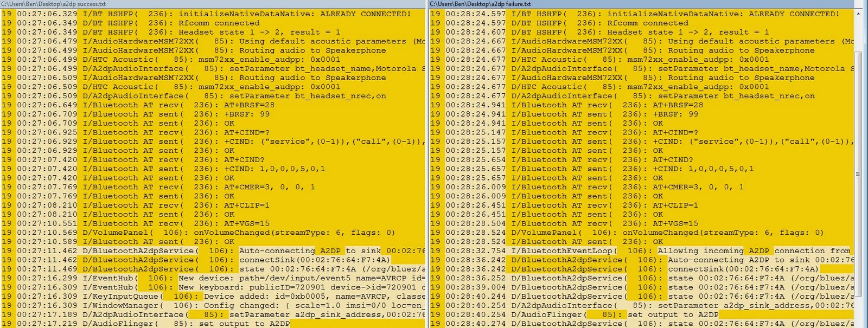Click the 00:28:24.667 Using default acoustic parameters line
Image resolution: width=868 pixels, height=328 pixels.
point(641,41)
